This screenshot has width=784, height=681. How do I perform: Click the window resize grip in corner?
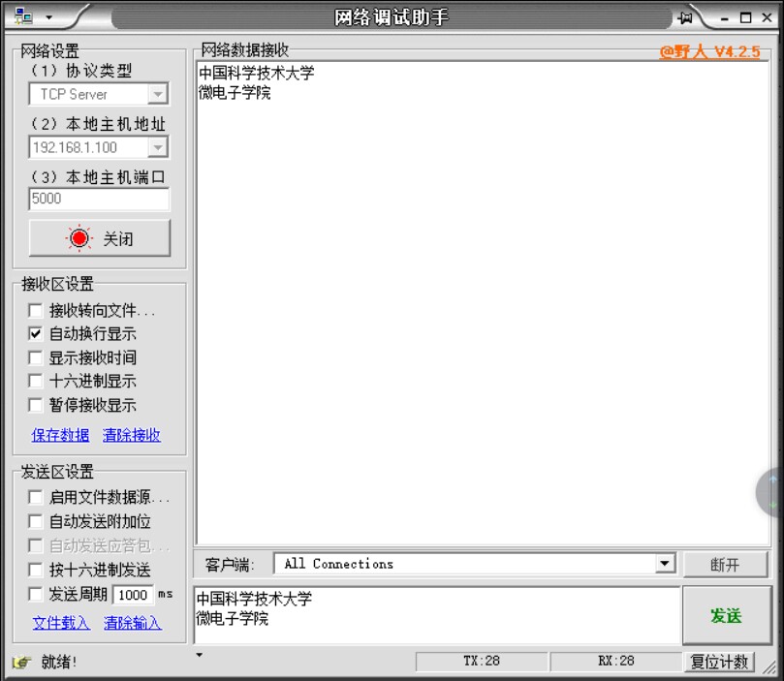[x=769, y=666]
